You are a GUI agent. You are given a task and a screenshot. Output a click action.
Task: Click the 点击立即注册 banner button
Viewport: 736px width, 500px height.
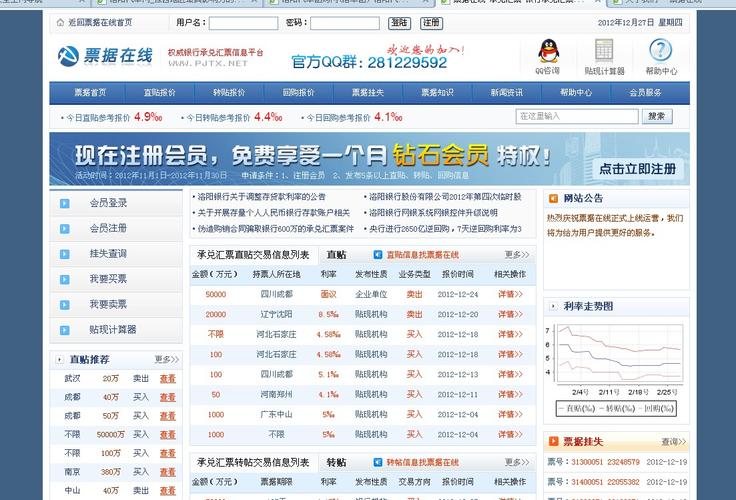(637, 168)
